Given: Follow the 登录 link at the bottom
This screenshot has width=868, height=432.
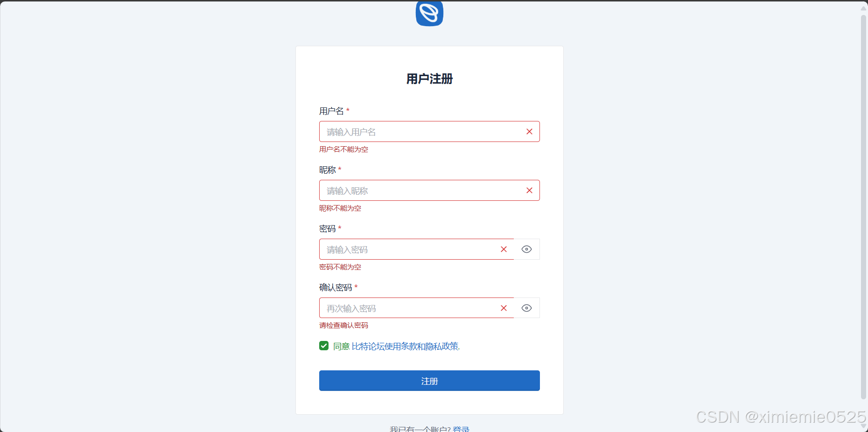Looking at the screenshot, I should (x=461, y=429).
